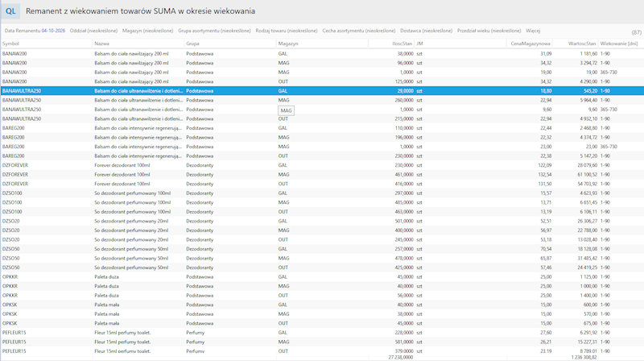This screenshot has width=644, height=361.
Task: Open the Rodzaj towaru filter
Action: click(287, 31)
